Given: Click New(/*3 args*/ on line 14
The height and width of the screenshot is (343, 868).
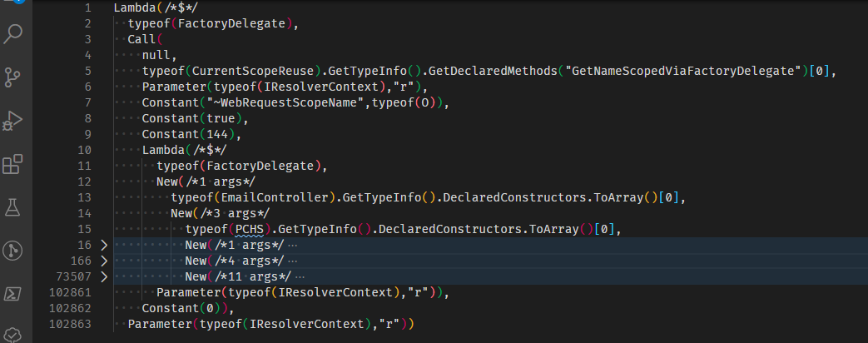Looking at the screenshot, I should [221, 213].
